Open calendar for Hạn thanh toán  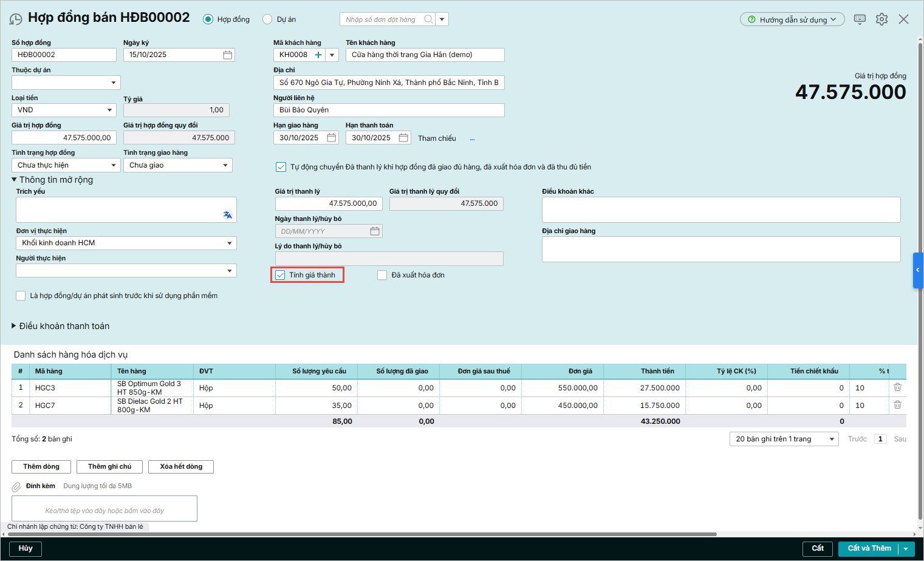coord(403,138)
